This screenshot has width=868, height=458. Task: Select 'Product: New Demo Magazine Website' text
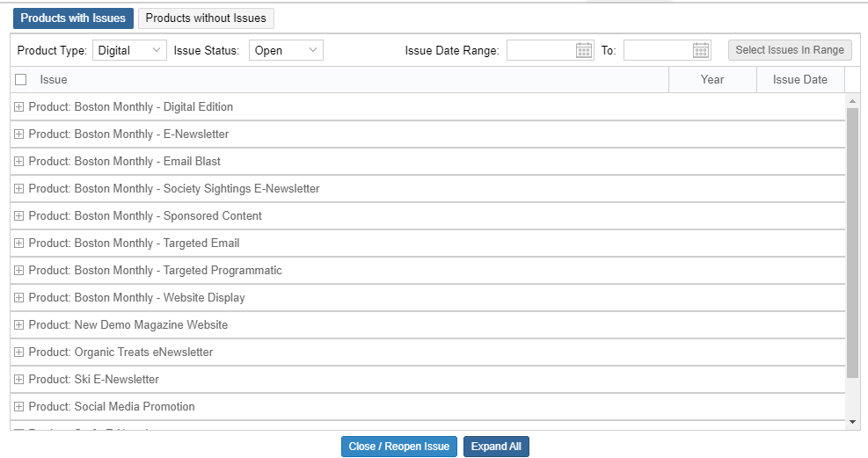coord(128,324)
